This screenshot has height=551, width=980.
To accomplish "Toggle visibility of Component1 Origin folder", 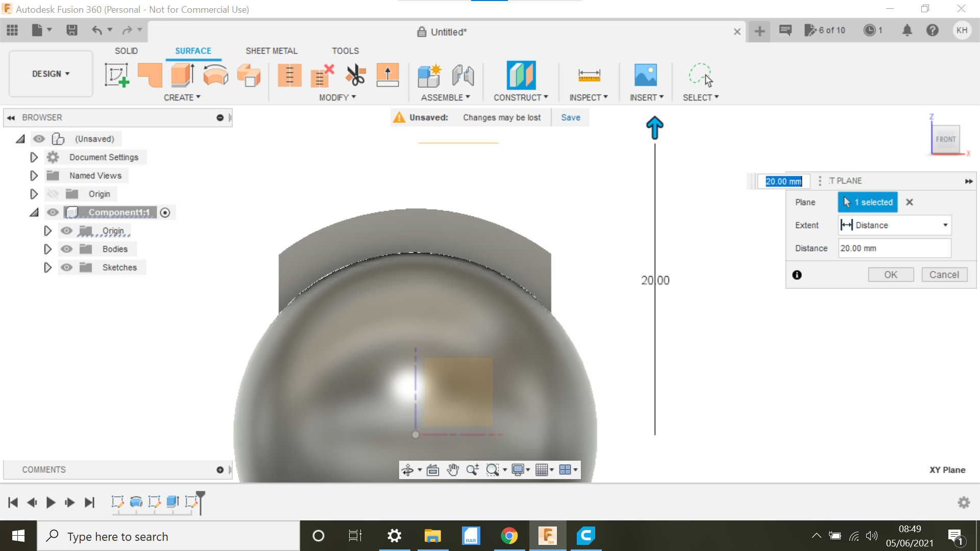I will 66,231.
